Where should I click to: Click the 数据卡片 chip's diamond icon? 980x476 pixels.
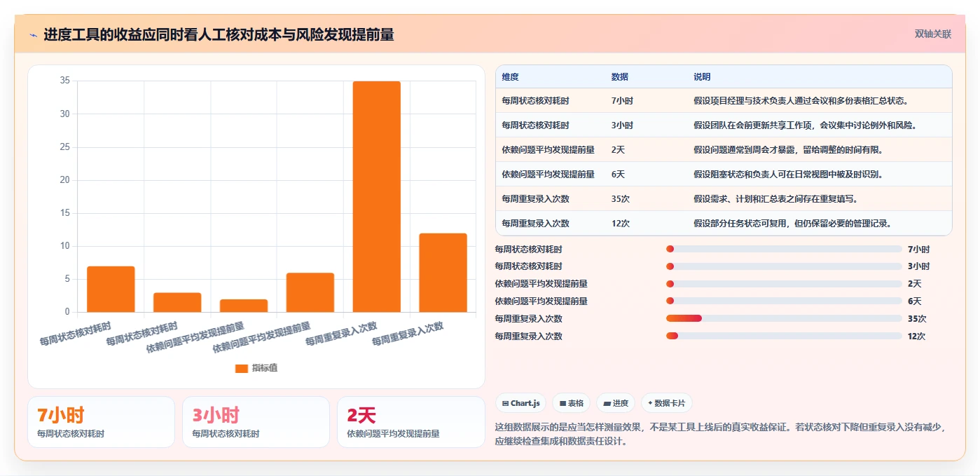650,403
